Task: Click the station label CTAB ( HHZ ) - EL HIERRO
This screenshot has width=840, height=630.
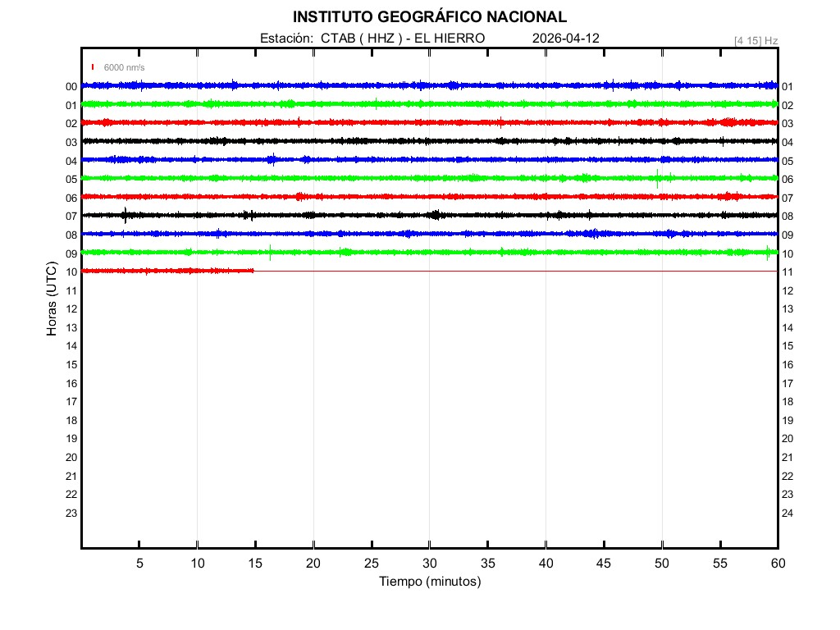Action: click(372, 38)
